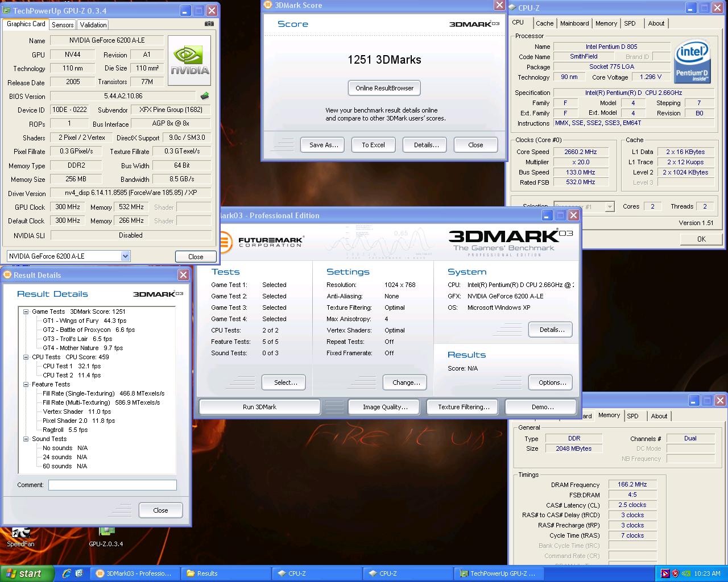The width and height of the screenshot is (728, 582).
Task: Open Caches tab in top CPU-Z window
Action: point(544,23)
